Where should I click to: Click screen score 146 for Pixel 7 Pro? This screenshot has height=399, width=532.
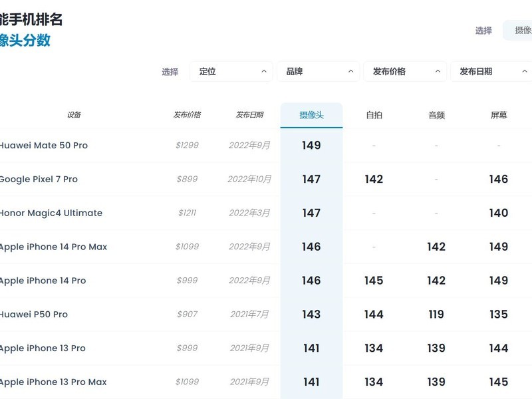498,179
